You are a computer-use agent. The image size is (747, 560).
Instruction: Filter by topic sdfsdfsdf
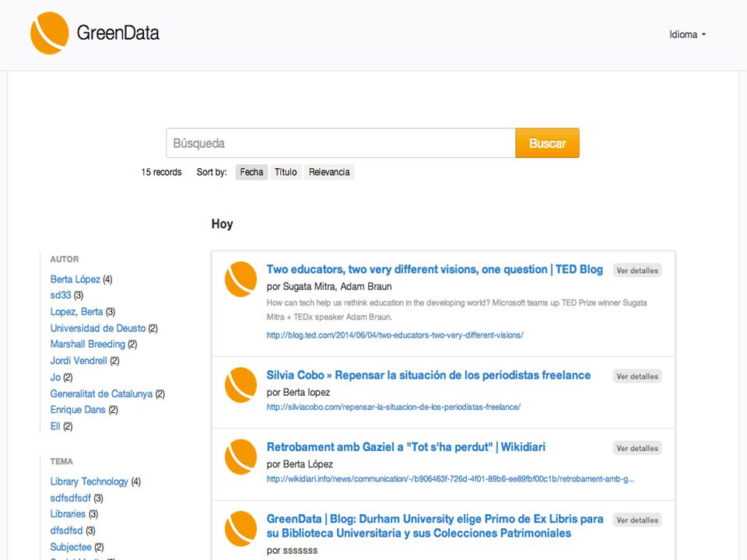point(71,498)
